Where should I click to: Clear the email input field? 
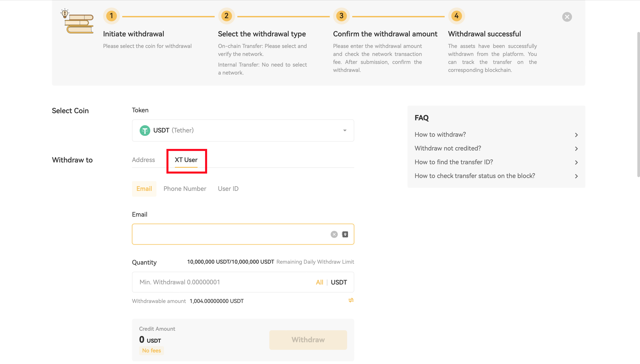pyautogui.click(x=334, y=234)
